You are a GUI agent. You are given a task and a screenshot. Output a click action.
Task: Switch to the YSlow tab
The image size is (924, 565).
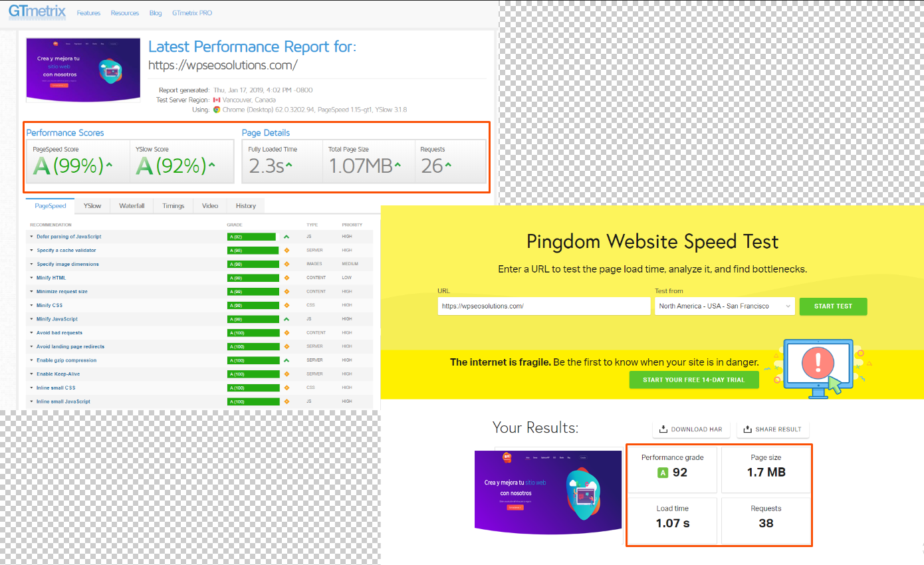(92, 206)
